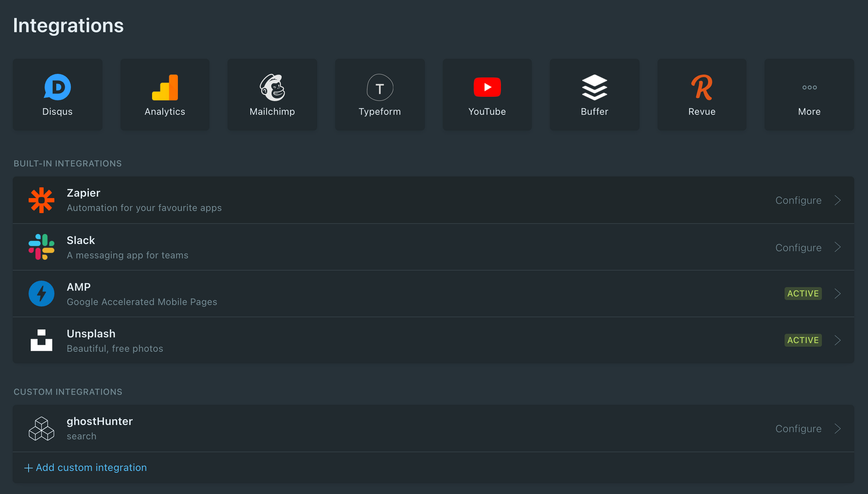
Task: Expand Slack row chevron arrow
Action: point(838,247)
